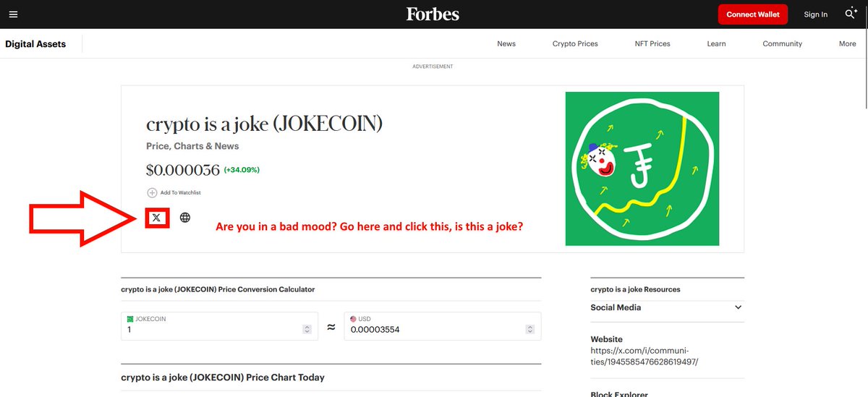Focus the USD amount input field
This screenshot has height=397, width=868.
tap(443, 326)
